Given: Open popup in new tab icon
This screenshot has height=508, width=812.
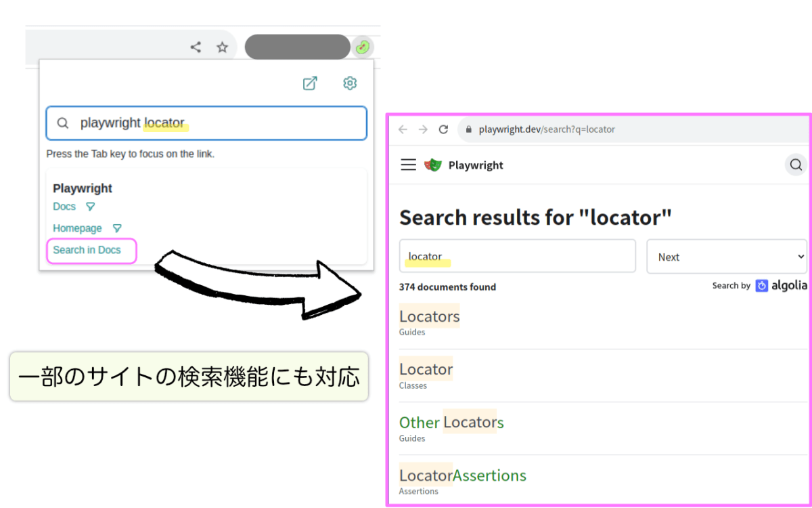Looking at the screenshot, I should 310,83.
